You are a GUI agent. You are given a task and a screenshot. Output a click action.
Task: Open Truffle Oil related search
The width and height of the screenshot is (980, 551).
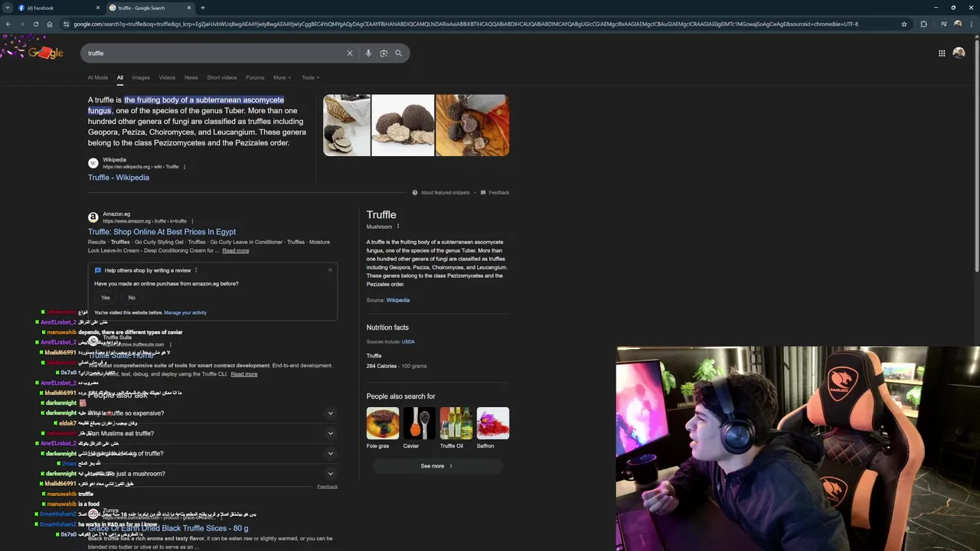(456, 429)
